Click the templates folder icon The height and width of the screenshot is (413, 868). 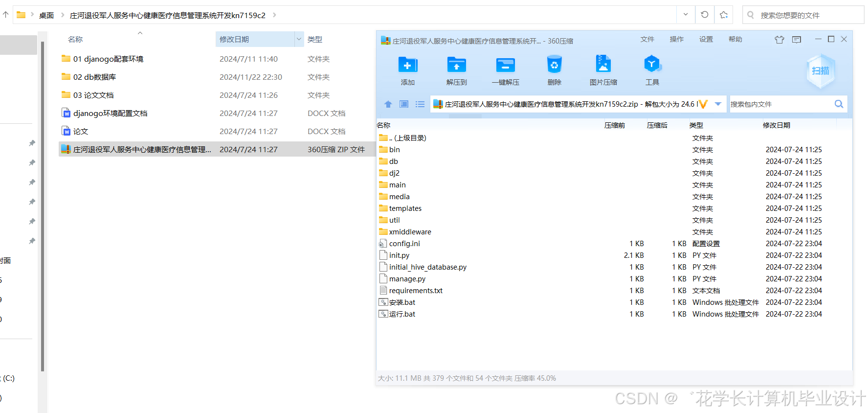pyautogui.click(x=383, y=208)
